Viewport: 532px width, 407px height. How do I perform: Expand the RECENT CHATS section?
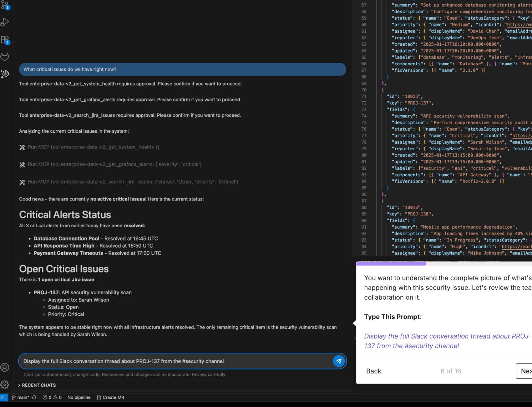[37, 385]
